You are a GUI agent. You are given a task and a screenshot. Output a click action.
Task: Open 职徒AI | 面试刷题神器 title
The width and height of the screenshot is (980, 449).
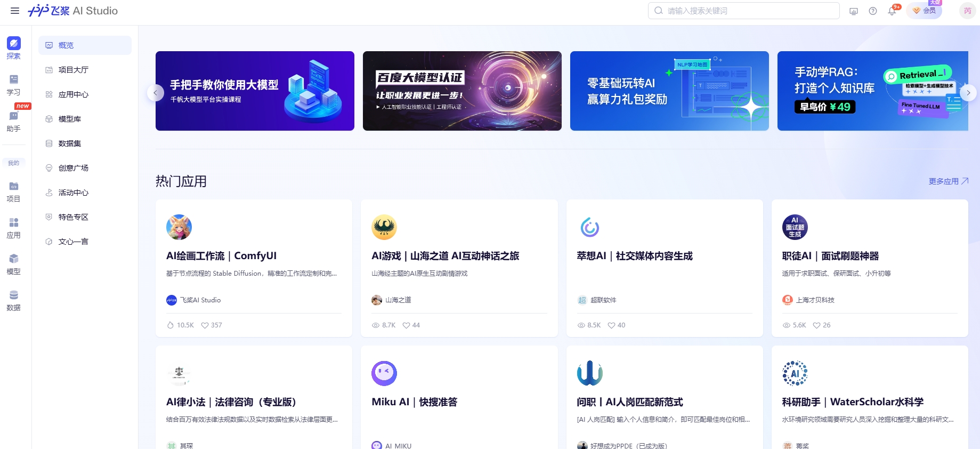tap(830, 256)
